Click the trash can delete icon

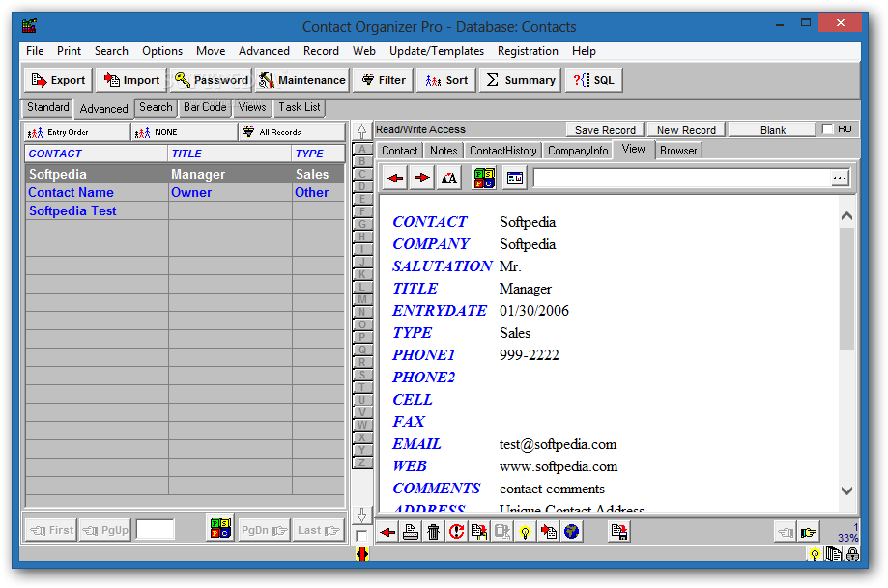pos(433,532)
